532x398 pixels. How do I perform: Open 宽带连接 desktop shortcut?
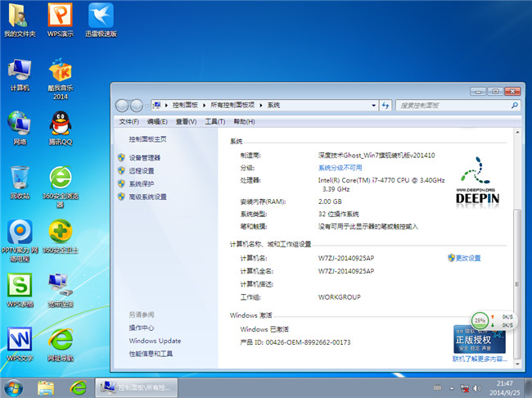click(x=61, y=291)
